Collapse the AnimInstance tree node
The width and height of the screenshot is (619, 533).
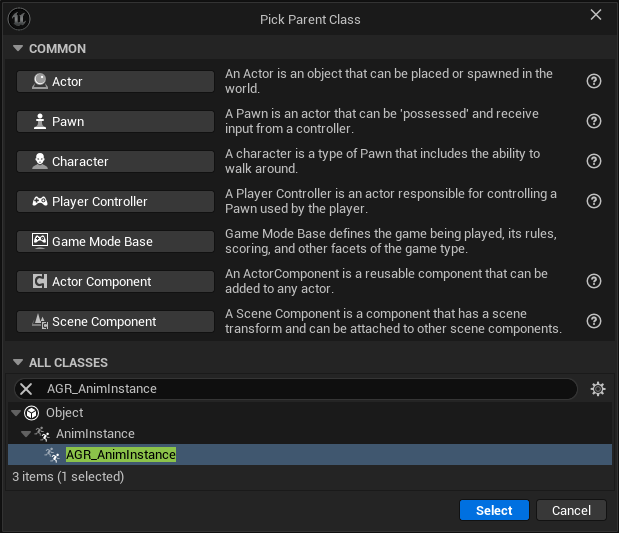coord(26,434)
